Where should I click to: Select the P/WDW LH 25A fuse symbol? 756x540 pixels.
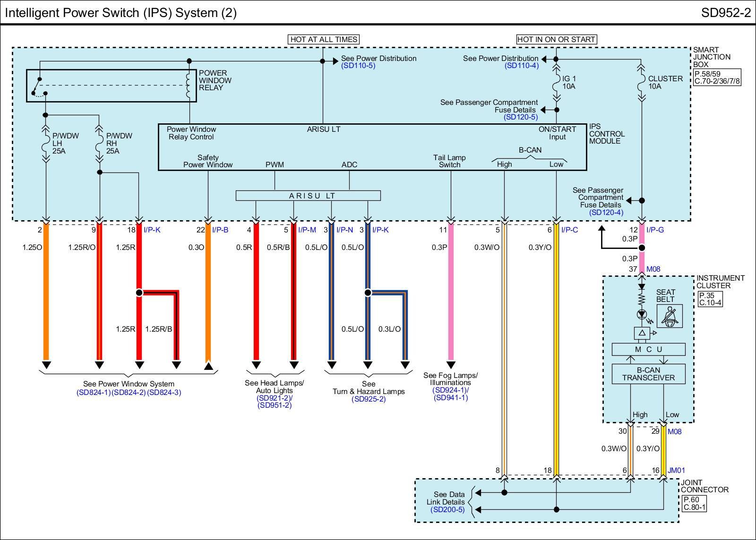pyautogui.click(x=46, y=144)
